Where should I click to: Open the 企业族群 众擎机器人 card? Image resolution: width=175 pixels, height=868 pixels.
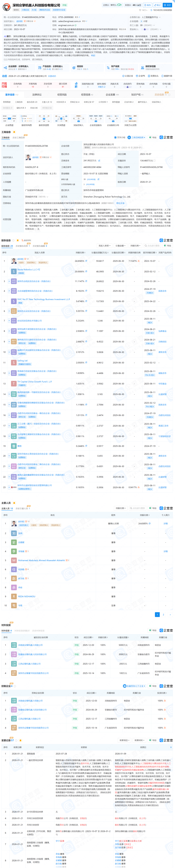(18, 67)
